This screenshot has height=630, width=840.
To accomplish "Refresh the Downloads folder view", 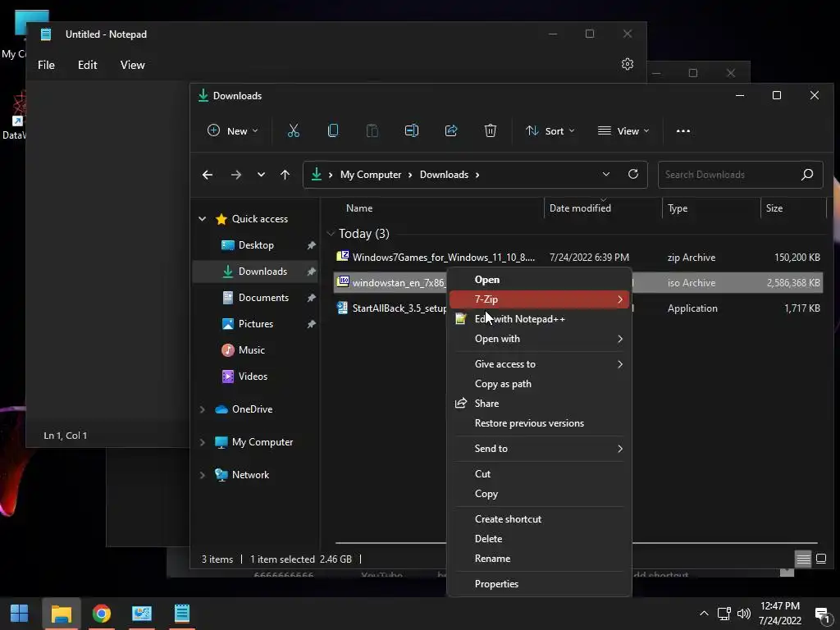I will [633, 174].
